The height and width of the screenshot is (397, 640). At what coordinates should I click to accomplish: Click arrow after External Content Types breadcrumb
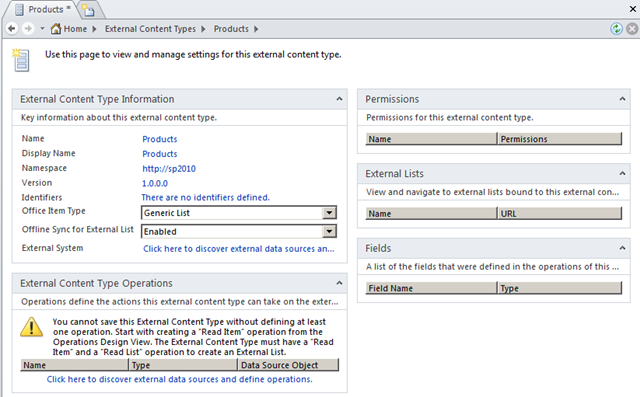tap(203, 29)
